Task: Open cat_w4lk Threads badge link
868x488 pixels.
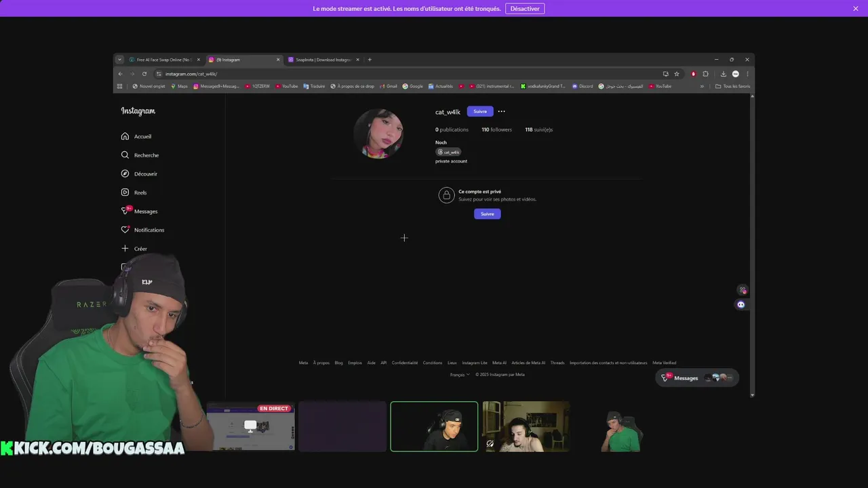Action: [x=448, y=152]
